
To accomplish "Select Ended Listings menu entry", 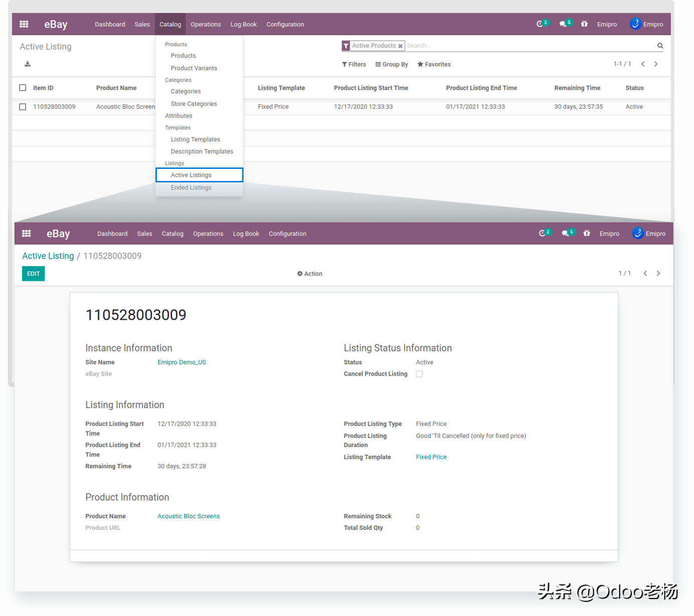I will pyautogui.click(x=191, y=187).
